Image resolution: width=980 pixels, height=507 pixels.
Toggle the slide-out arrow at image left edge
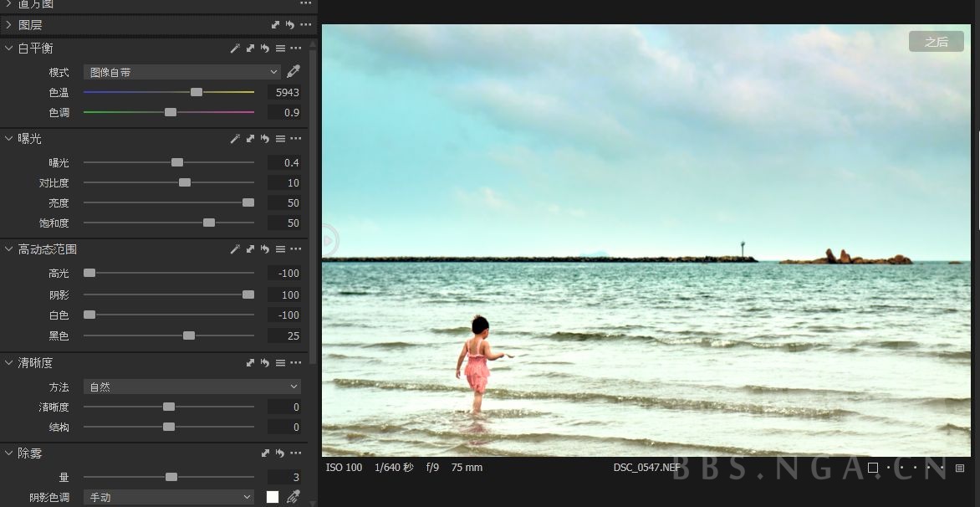tap(328, 241)
